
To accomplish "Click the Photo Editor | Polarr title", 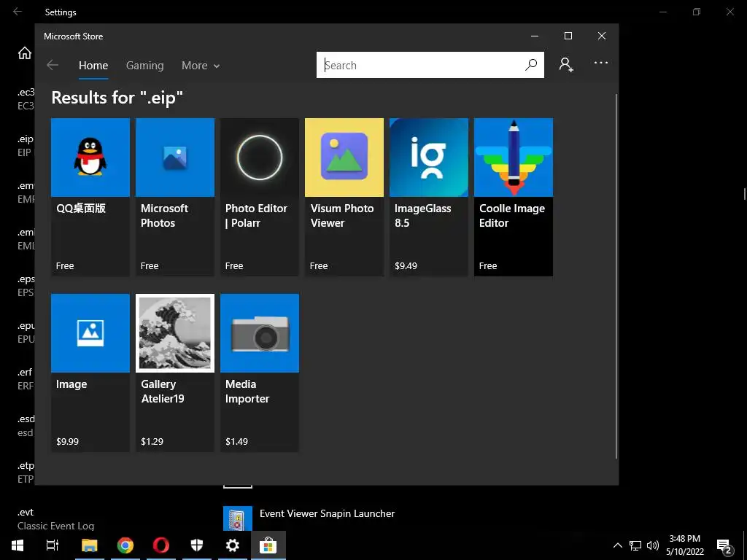I will pos(256,216).
